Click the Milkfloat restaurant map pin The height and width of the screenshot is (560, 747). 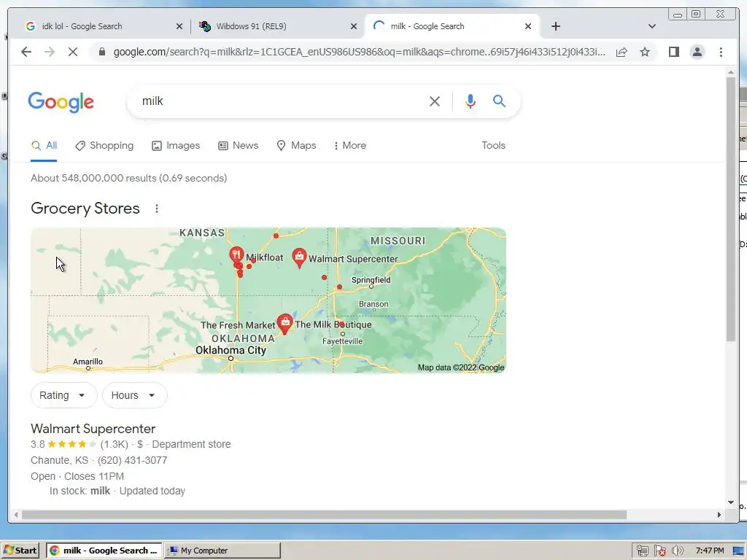coord(236,254)
